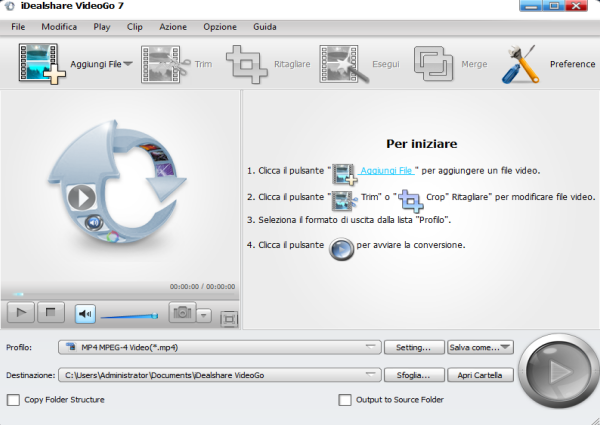Screen dimensions: 600x425
Task: Open the Azione menu
Action: pyautogui.click(x=173, y=27)
